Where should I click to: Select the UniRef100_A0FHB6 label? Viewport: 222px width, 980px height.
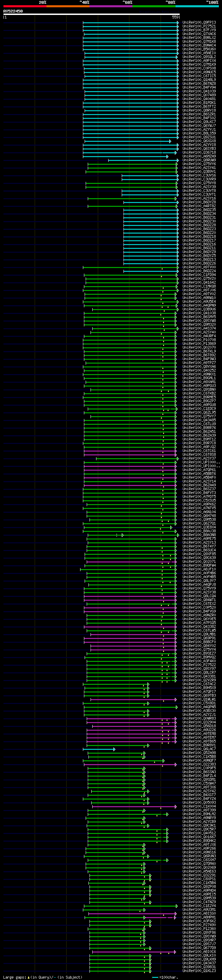pos(199,573)
